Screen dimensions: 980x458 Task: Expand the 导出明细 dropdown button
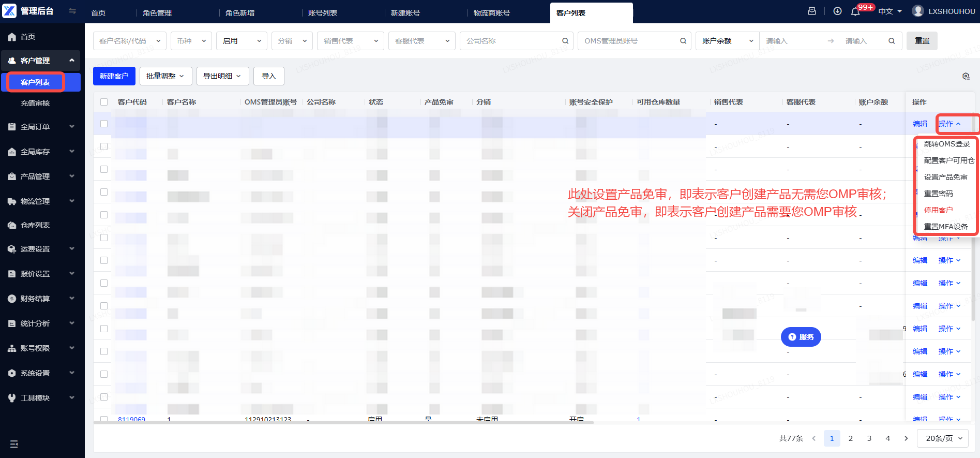coord(223,76)
